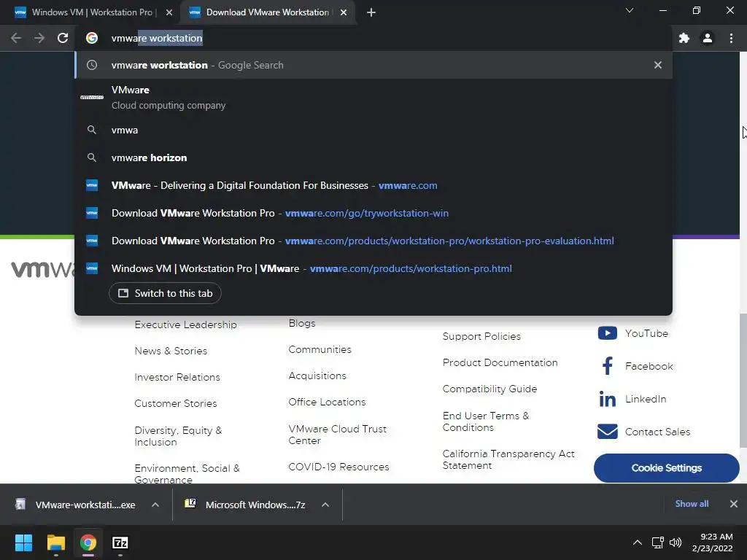
Task: Open Communities footer link
Action: (320, 349)
